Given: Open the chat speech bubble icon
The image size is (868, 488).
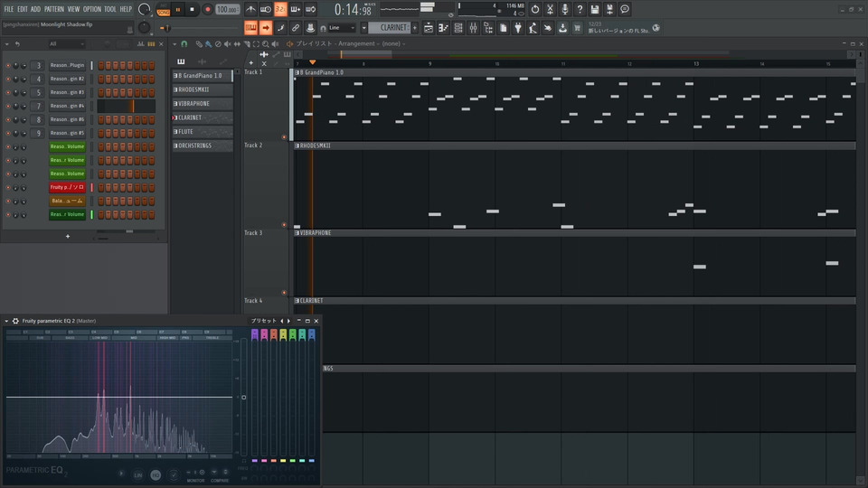Looking at the screenshot, I should coord(625,9).
